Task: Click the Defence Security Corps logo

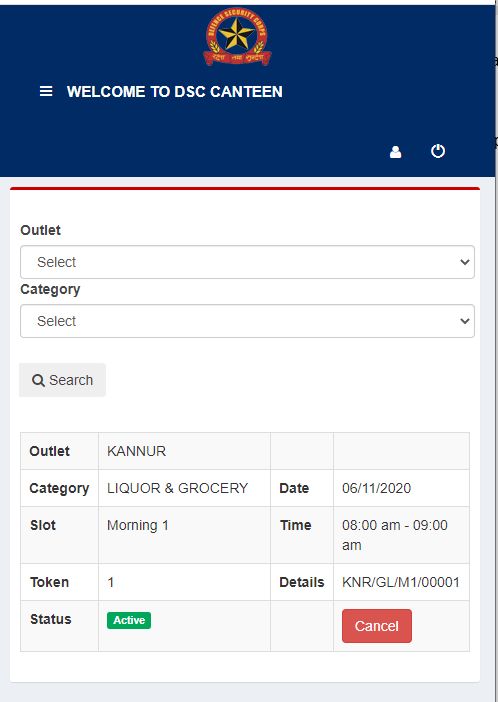Action: tap(237, 37)
